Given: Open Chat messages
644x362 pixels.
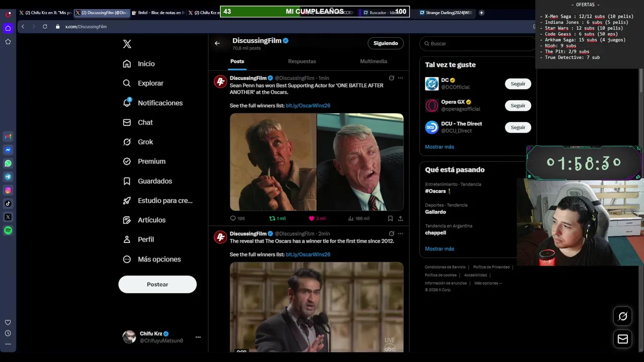Looking at the screenshot, I should [138, 122].
